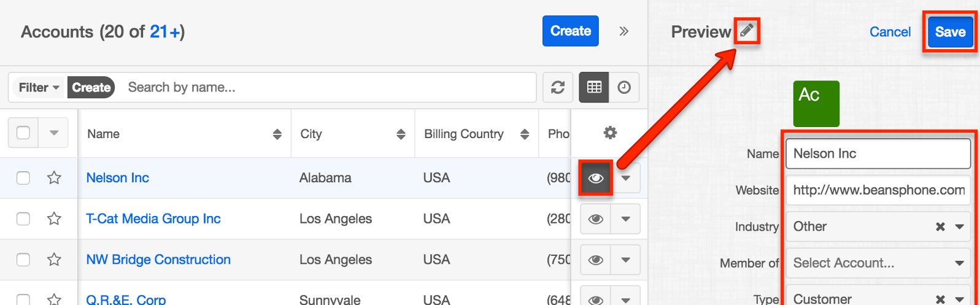Save the preview edits

point(949,32)
